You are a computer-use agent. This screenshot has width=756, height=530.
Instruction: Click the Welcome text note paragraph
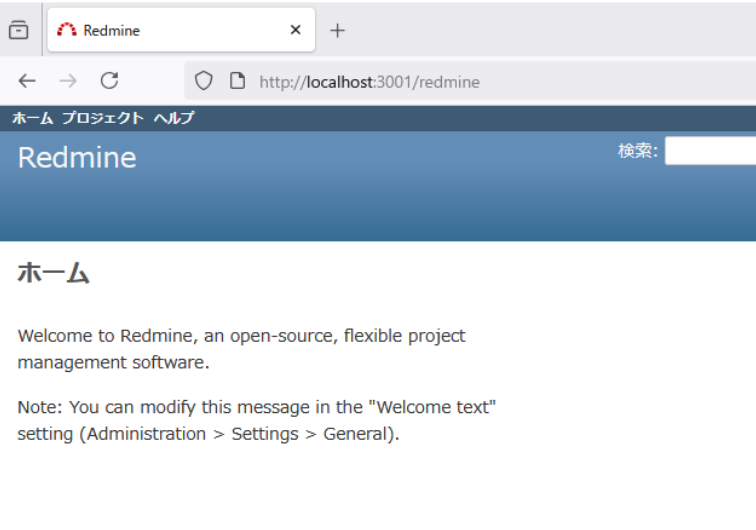[257, 421]
